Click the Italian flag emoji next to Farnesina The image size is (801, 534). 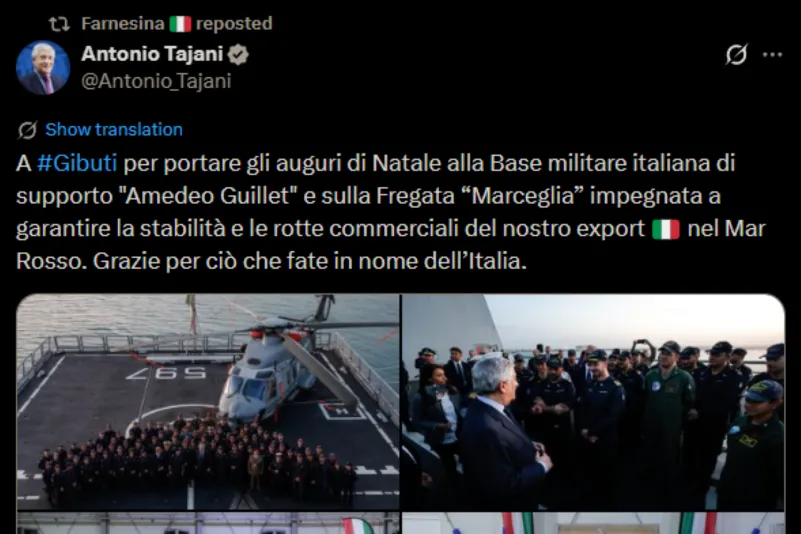coord(180,24)
